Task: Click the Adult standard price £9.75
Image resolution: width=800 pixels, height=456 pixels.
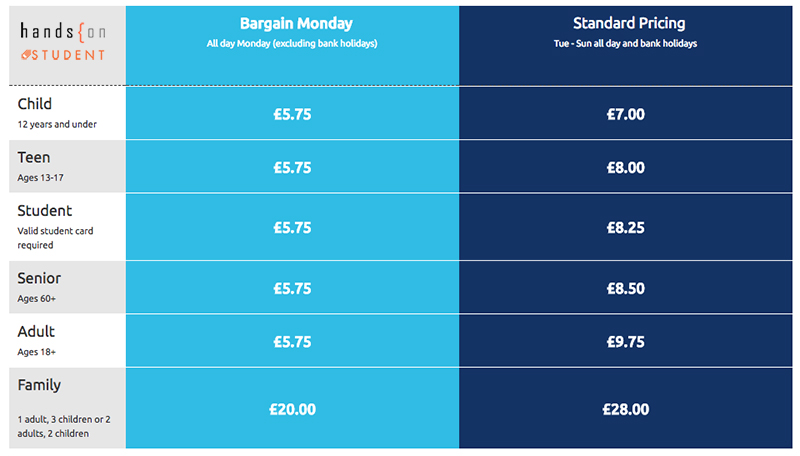Action: click(x=626, y=342)
